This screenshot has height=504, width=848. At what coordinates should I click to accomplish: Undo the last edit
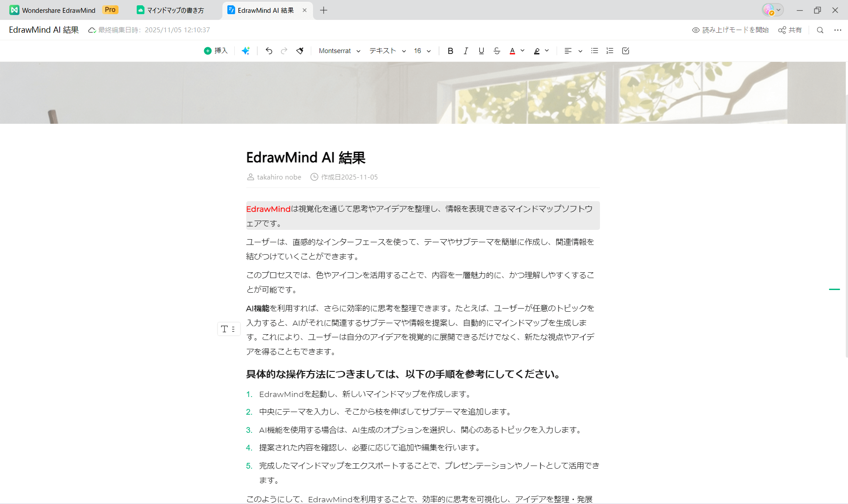tap(269, 50)
